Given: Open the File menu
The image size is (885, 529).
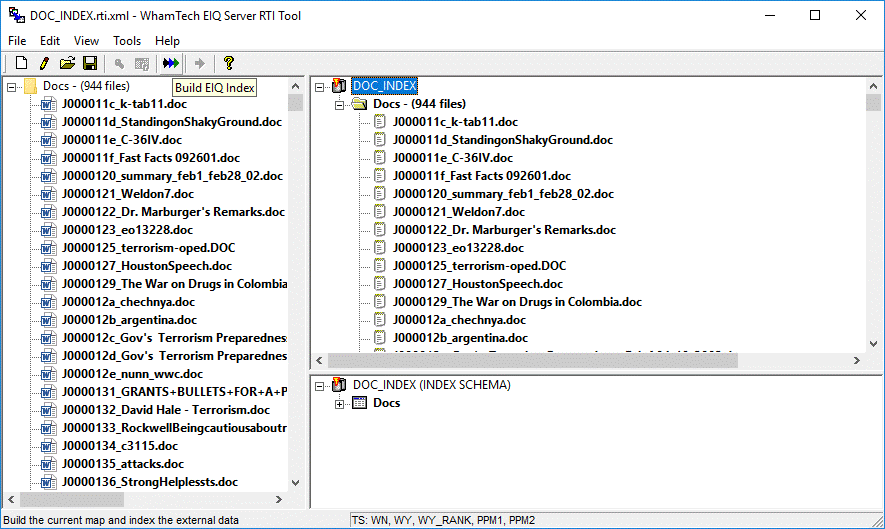Looking at the screenshot, I should click(x=17, y=41).
